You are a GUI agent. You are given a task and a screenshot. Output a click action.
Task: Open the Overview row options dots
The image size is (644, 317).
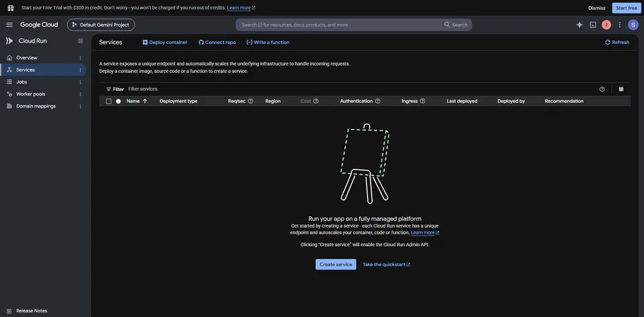80,58
